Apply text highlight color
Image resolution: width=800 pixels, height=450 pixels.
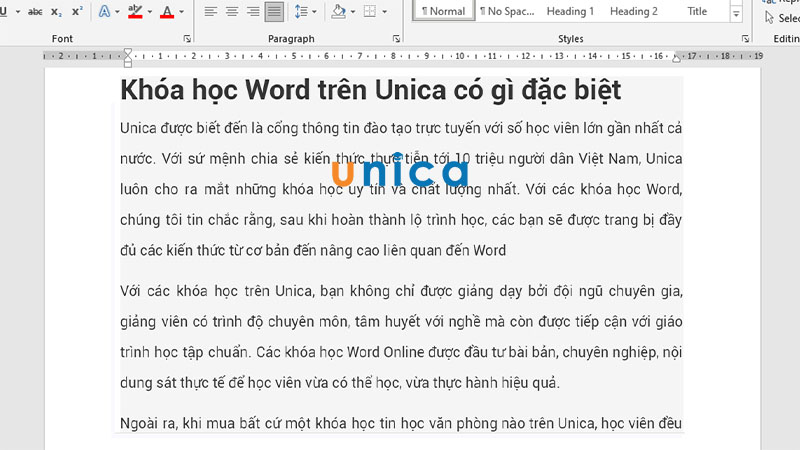click(x=135, y=12)
